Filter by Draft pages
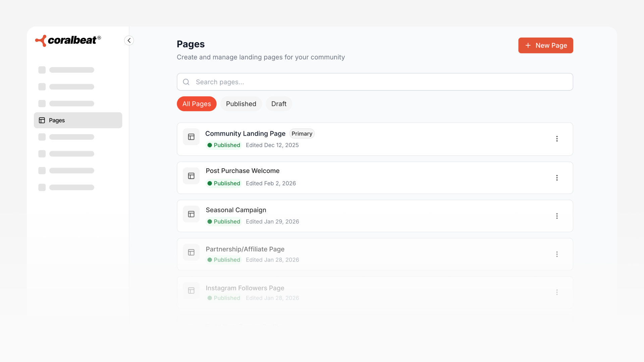 tap(279, 104)
